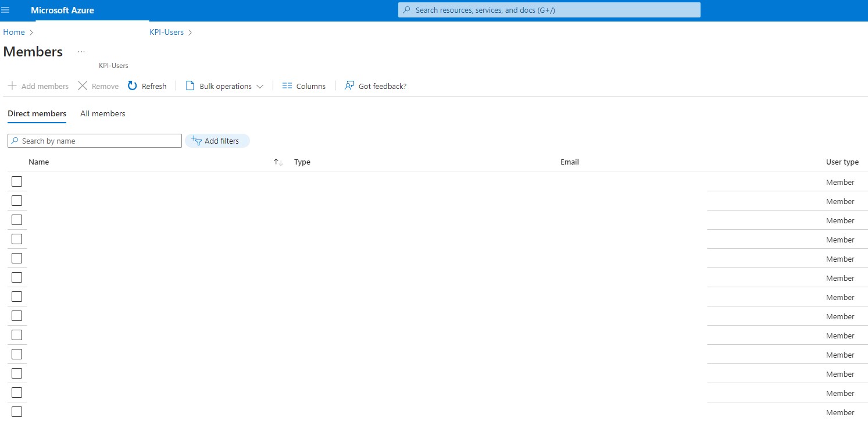Click the Search by name input field

pyautogui.click(x=94, y=140)
